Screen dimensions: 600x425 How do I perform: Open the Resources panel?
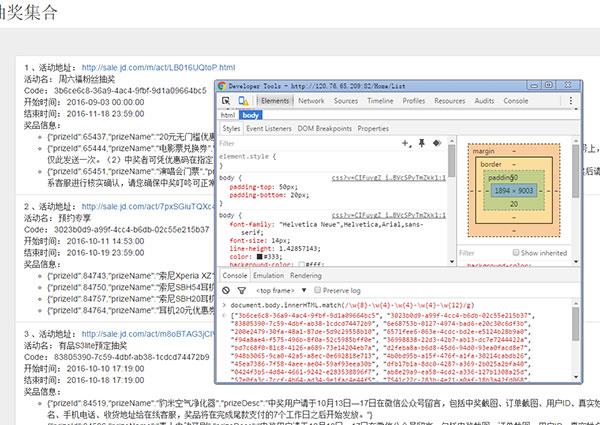(x=450, y=101)
